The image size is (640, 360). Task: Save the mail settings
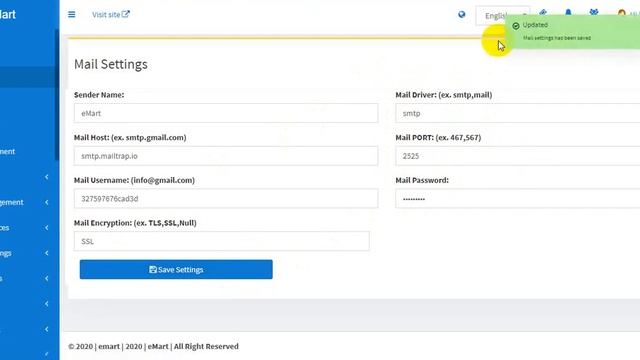(176, 269)
